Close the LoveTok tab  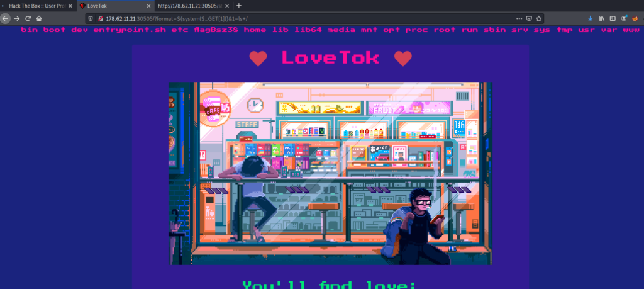[148, 6]
